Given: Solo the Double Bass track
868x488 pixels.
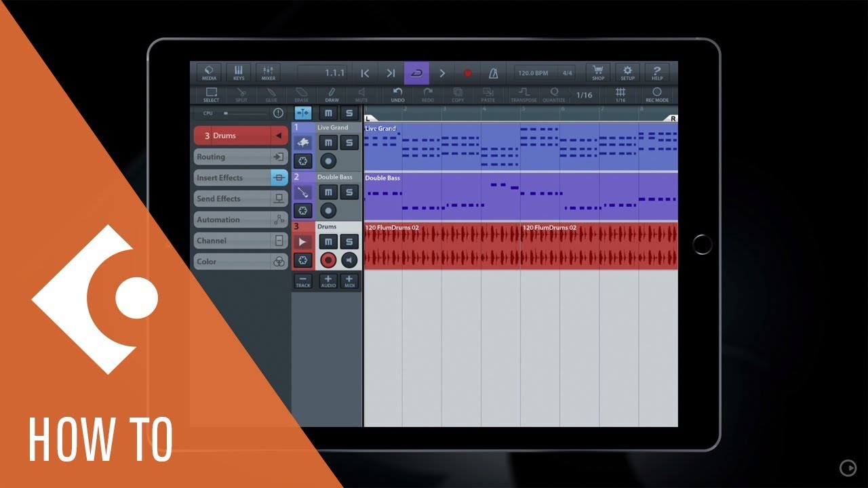Looking at the screenshot, I should tap(349, 192).
